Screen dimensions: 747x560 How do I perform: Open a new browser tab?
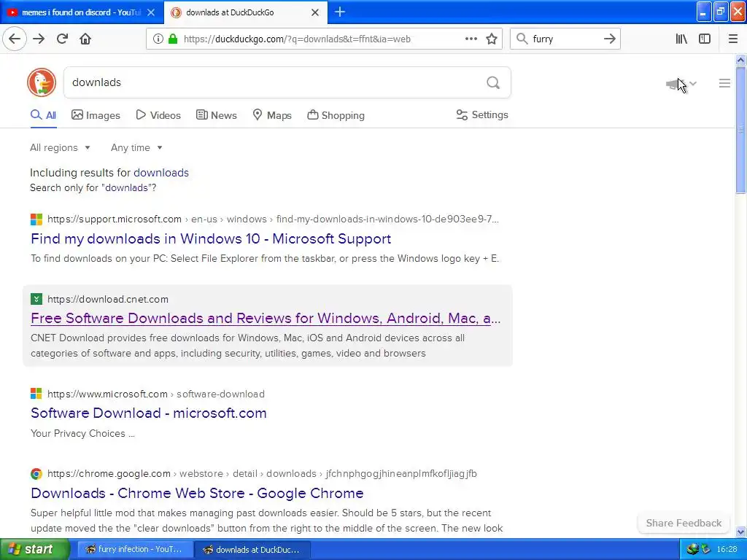coord(340,12)
